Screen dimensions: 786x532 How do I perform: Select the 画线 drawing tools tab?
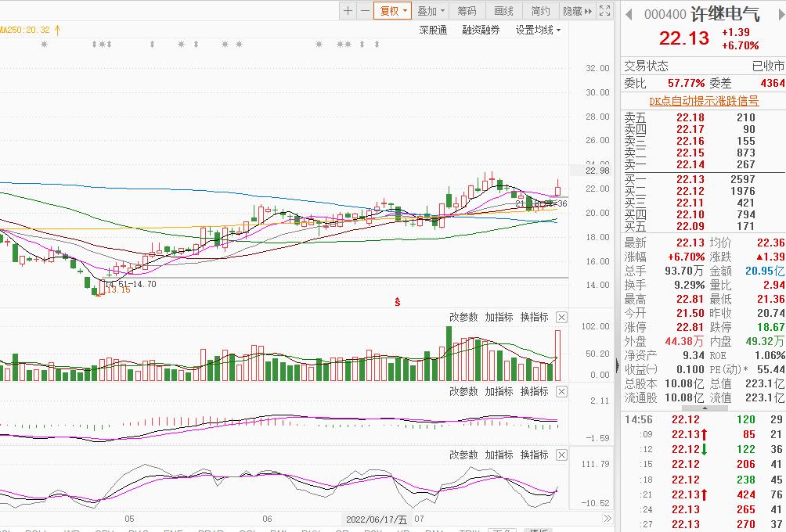(x=503, y=11)
